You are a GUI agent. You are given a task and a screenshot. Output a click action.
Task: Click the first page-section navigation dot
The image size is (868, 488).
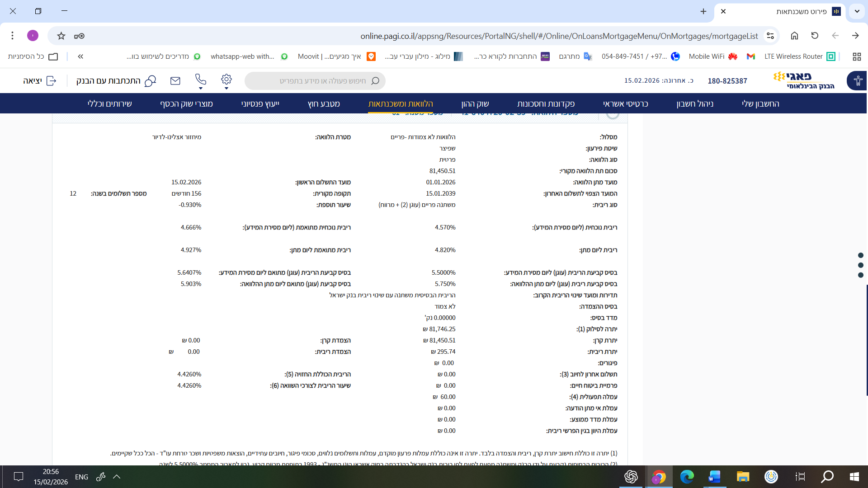pos(860,255)
